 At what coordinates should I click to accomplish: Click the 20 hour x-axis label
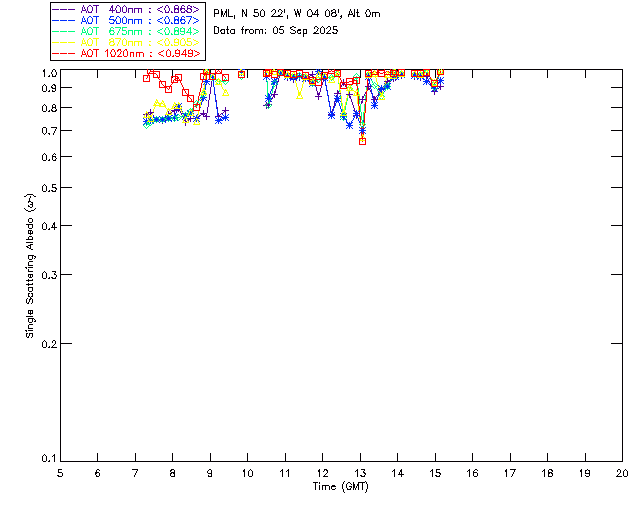tap(622, 473)
